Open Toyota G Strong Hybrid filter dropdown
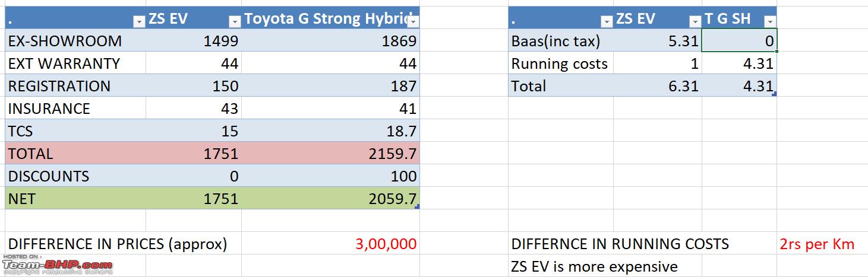Viewport: 868px width, 277px height. (413, 21)
